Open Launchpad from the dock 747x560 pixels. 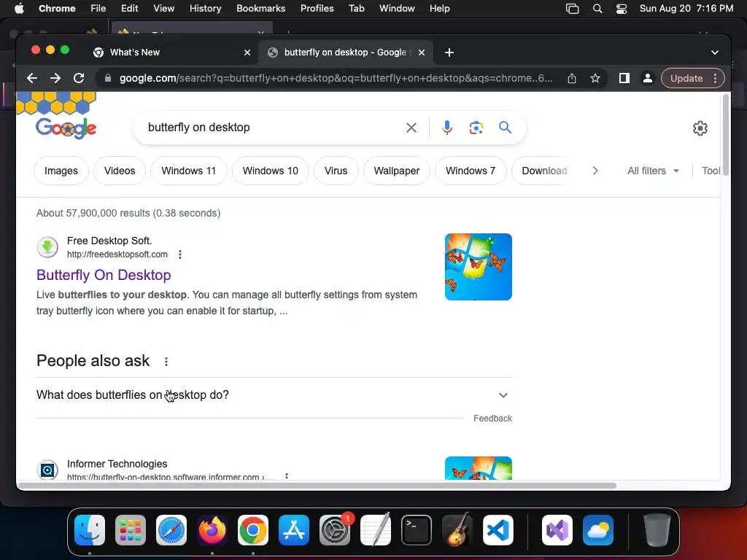tap(131, 530)
